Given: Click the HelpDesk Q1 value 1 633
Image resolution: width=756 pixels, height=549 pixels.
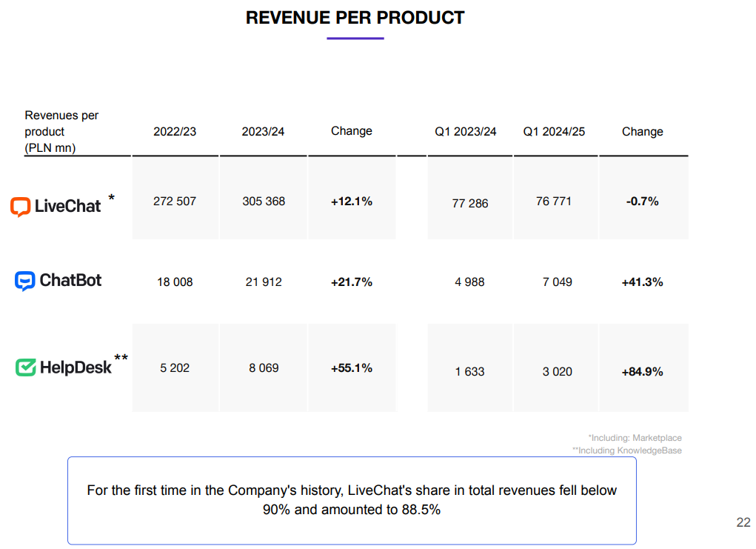Looking at the screenshot, I should (x=469, y=371).
